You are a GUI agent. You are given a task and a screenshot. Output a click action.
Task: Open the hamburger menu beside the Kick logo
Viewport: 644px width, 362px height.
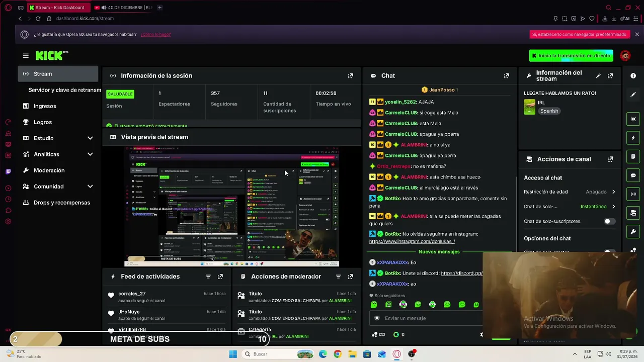click(x=26, y=56)
